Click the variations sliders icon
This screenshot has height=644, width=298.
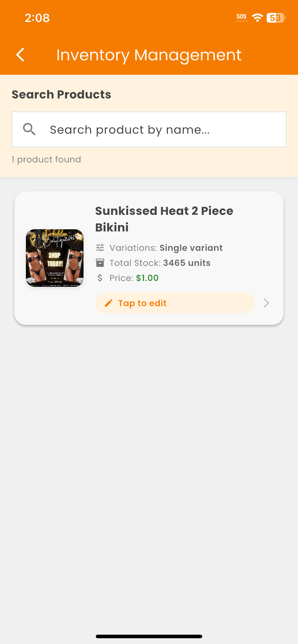click(100, 248)
